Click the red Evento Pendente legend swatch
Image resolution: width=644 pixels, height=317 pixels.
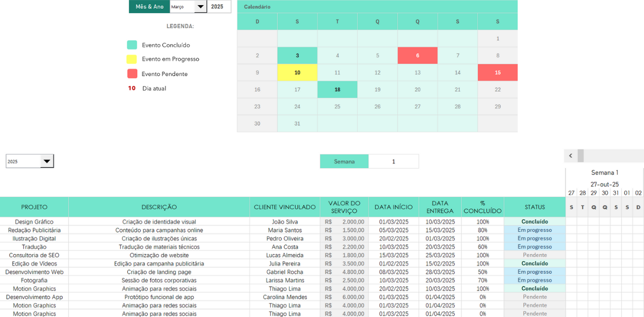point(132,74)
